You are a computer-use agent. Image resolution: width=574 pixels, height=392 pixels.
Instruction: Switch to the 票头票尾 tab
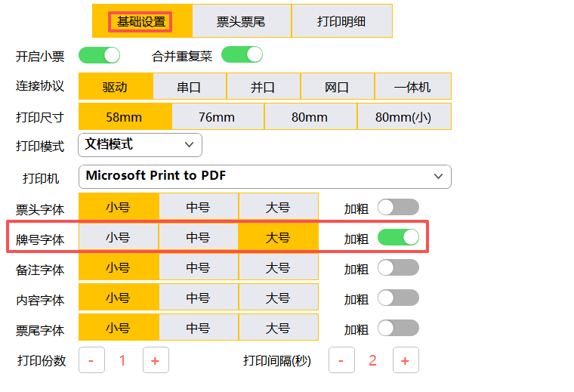(x=241, y=21)
